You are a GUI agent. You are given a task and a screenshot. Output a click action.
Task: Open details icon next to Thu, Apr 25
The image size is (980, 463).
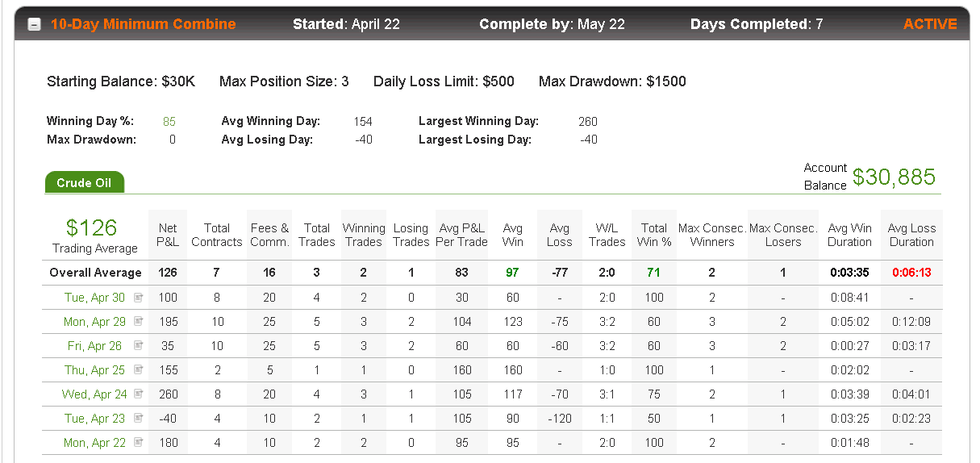coord(139,370)
